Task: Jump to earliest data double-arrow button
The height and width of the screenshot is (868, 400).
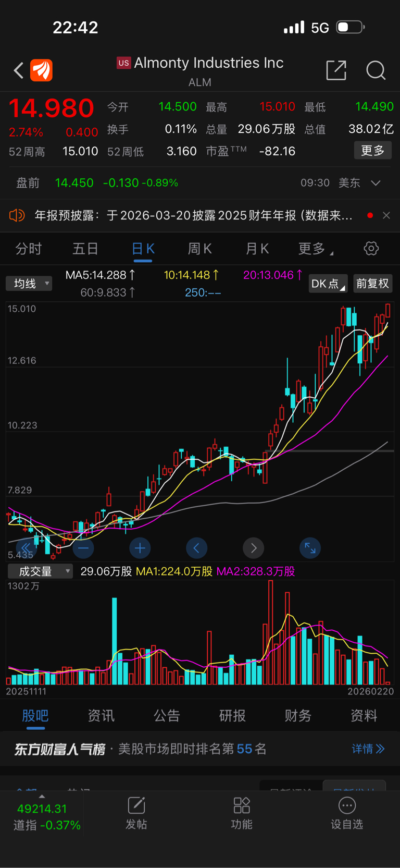Action: 26,548
